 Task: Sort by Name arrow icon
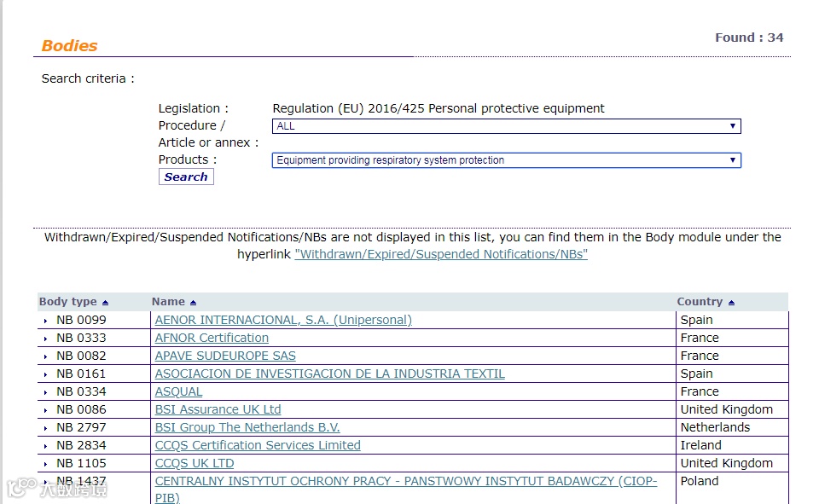click(x=194, y=303)
